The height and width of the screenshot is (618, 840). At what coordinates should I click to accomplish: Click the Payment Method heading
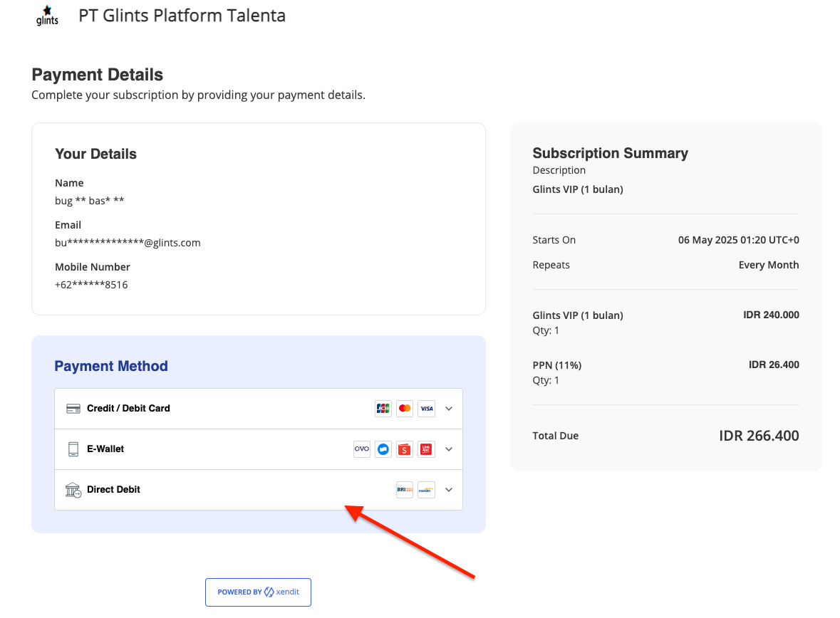pos(111,366)
